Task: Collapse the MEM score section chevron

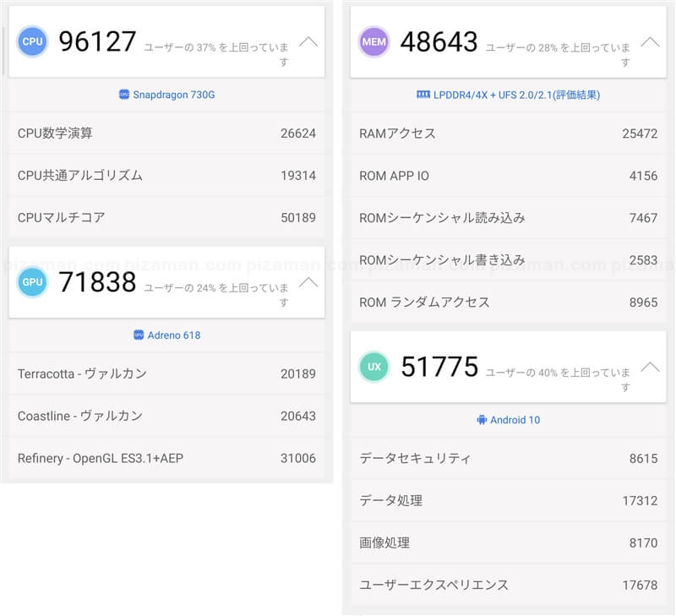Action: tap(649, 41)
